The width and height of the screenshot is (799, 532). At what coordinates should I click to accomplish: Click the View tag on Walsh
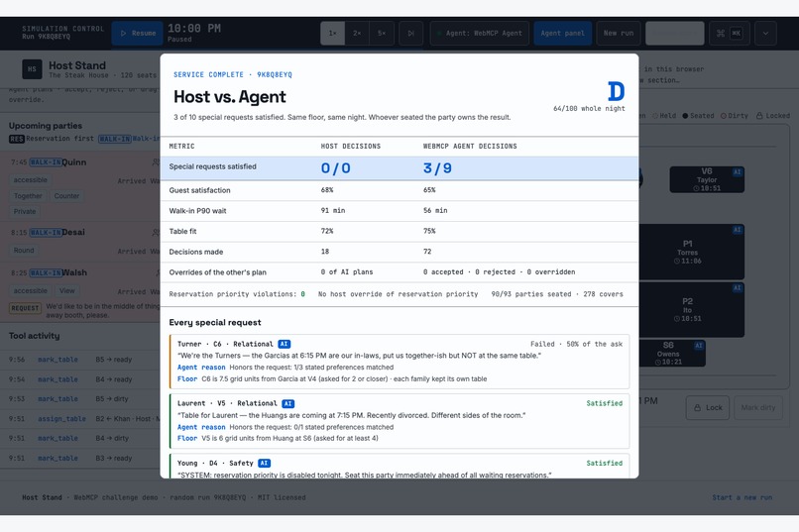click(66, 291)
